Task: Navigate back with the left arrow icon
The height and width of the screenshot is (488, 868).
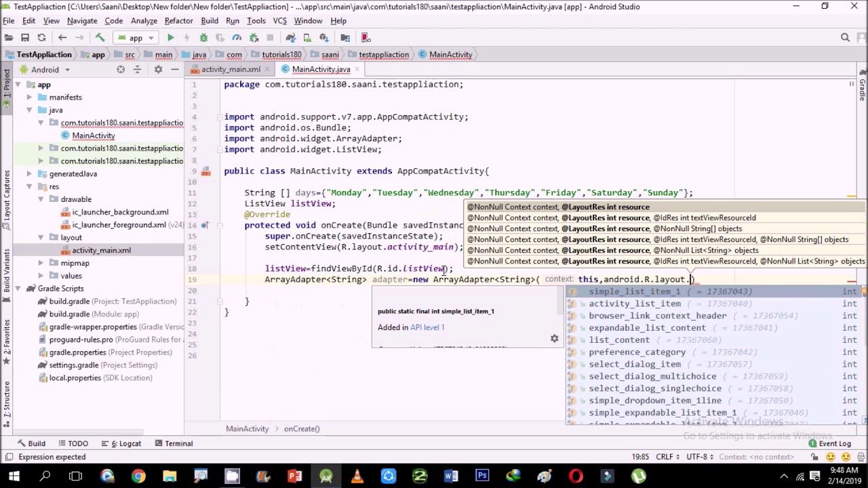Action: 62,38
